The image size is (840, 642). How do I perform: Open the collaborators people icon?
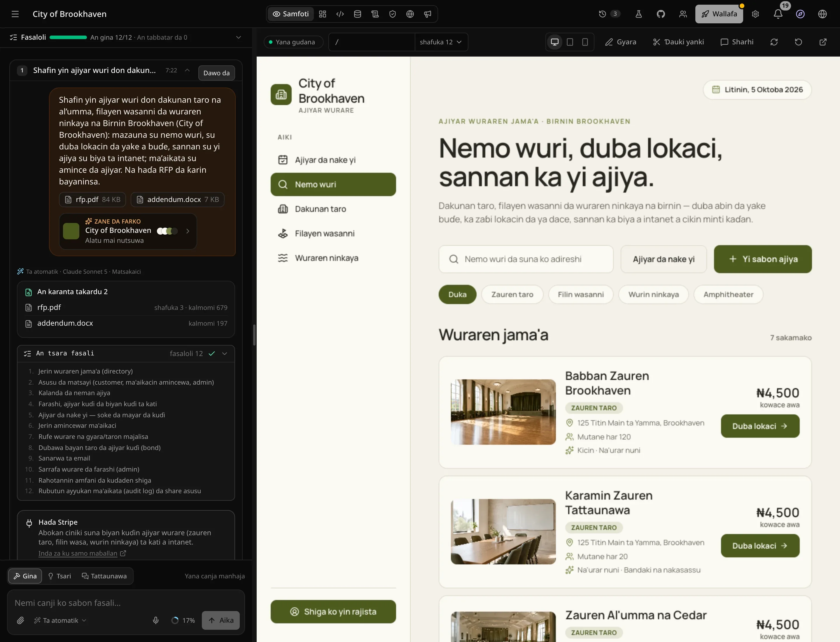click(683, 14)
